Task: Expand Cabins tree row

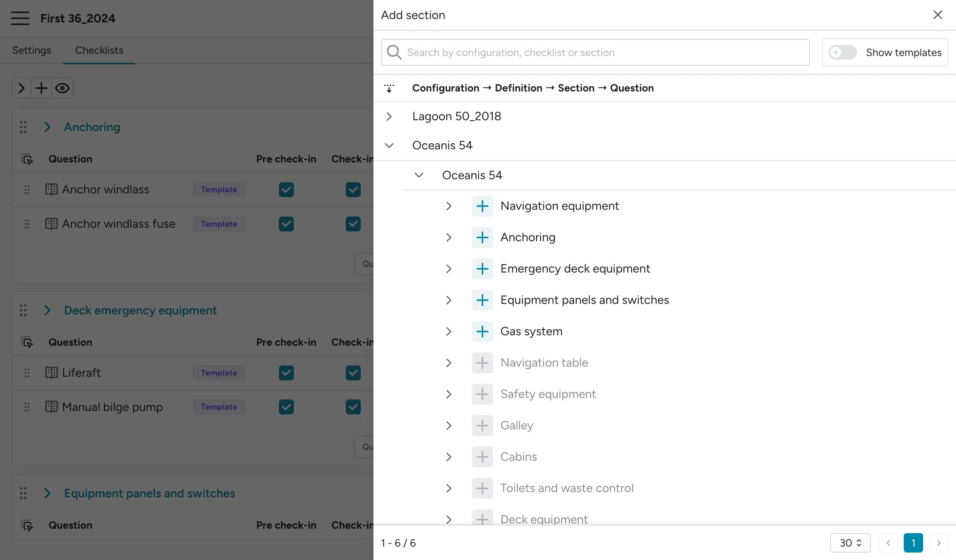Action: [x=448, y=457]
